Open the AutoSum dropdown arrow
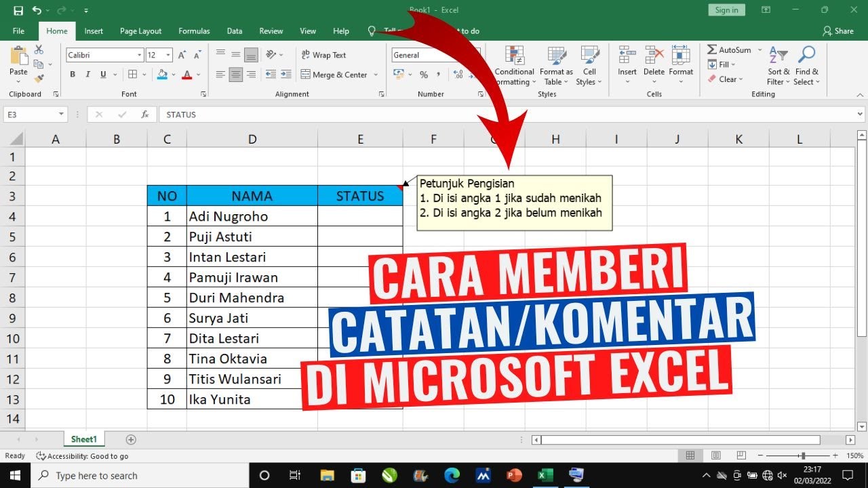The image size is (868, 488). pos(759,49)
